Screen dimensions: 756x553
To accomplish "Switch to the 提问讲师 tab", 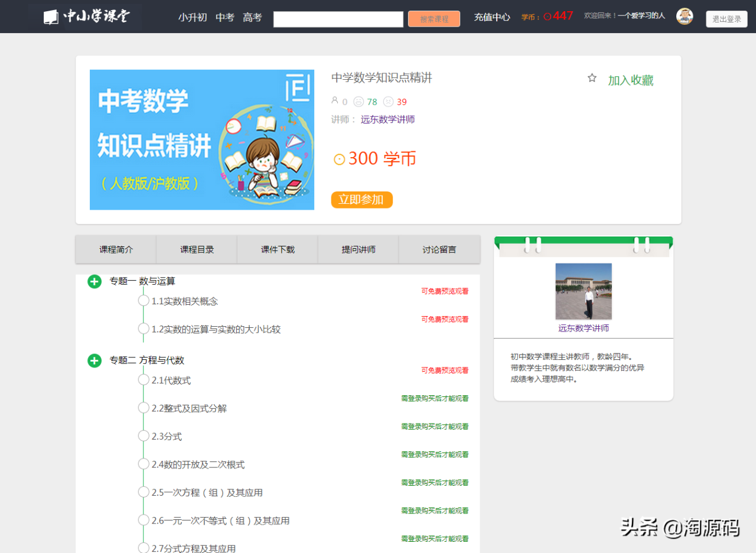I will pos(359,249).
